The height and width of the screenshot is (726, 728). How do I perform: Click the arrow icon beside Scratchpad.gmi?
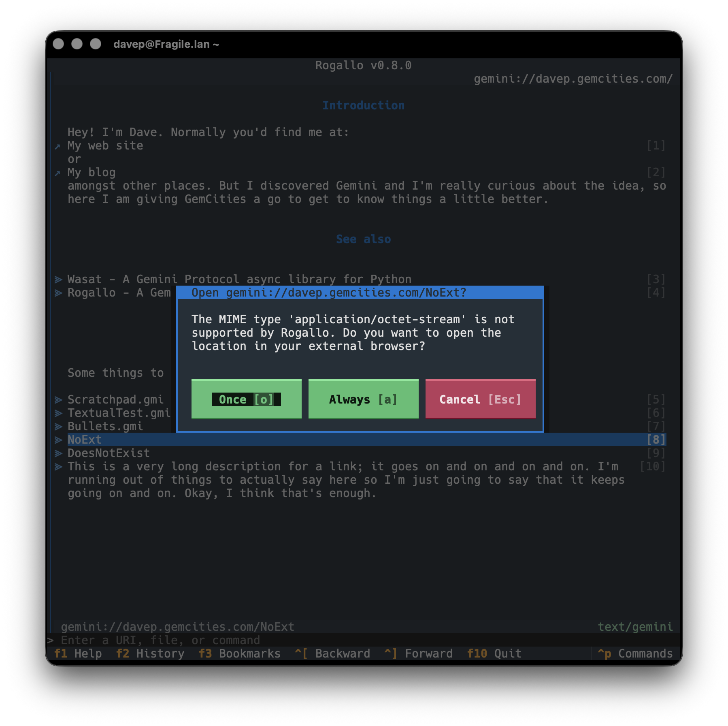pos(58,399)
